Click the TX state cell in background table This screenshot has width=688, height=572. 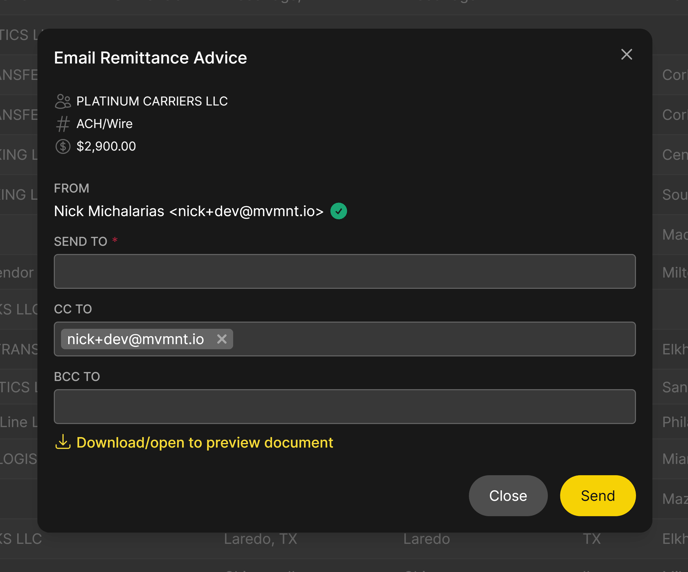coord(591,539)
